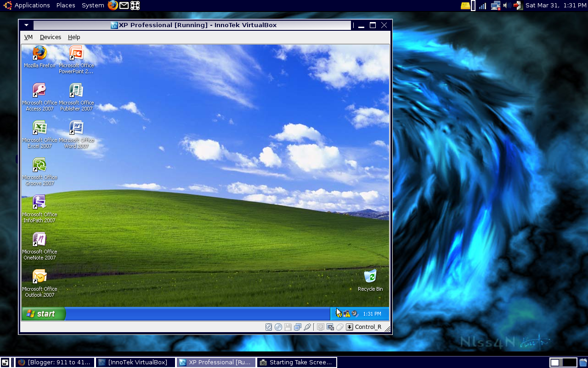
Task: Select the Microsoft Office Excel 2007 icon
Action: coord(40,134)
